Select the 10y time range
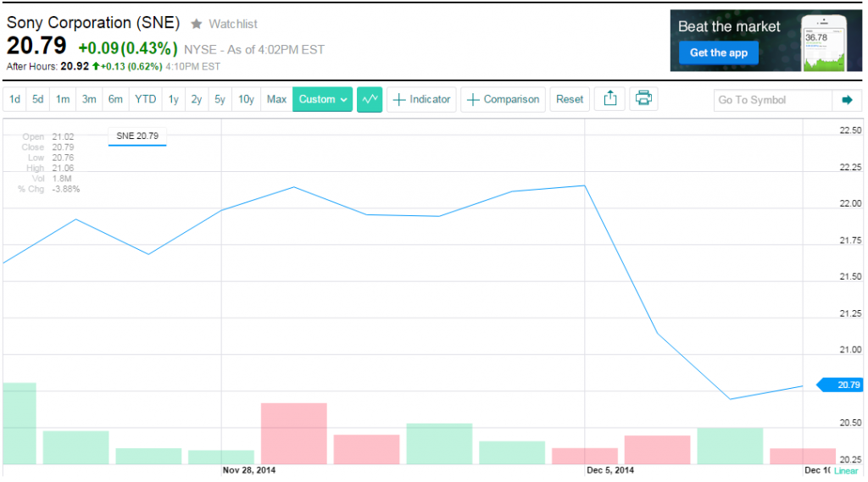The height and width of the screenshot is (482, 868). pyautogui.click(x=246, y=100)
